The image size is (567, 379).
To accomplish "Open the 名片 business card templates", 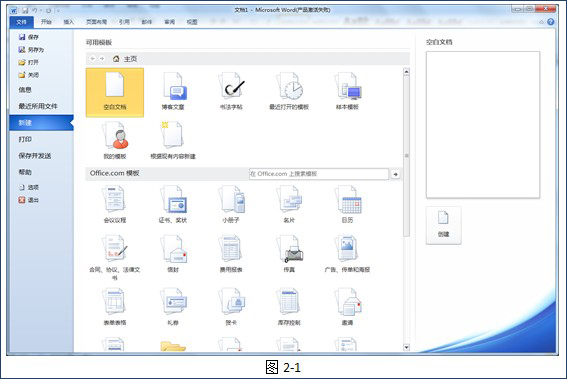I will point(289,204).
